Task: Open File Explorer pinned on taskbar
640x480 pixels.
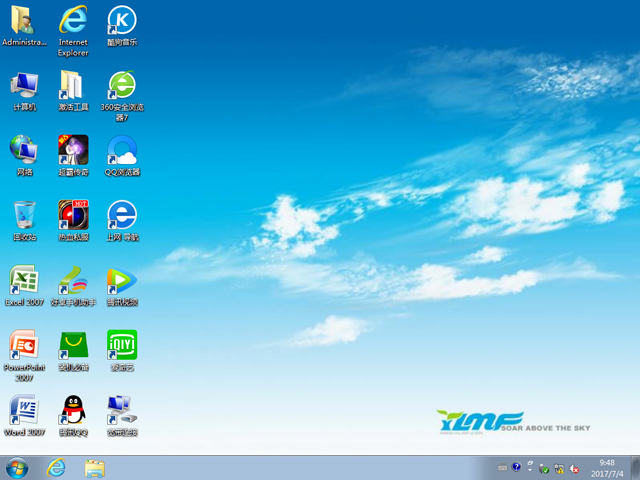Action: [95, 467]
